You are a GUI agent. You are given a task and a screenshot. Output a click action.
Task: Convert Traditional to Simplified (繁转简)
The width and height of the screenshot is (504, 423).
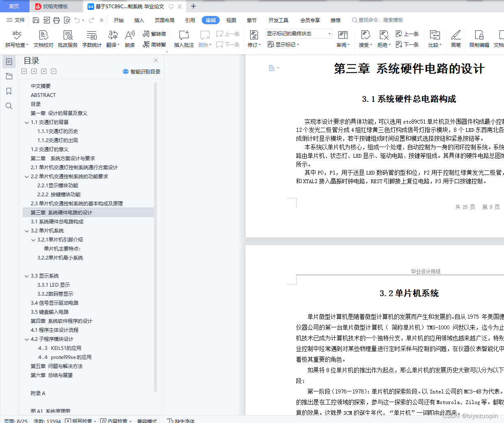coord(154,34)
